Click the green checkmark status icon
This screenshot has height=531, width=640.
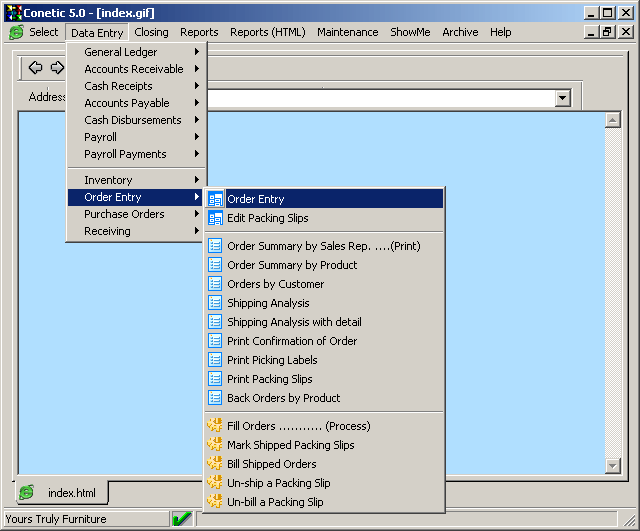click(x=182, y=519)
